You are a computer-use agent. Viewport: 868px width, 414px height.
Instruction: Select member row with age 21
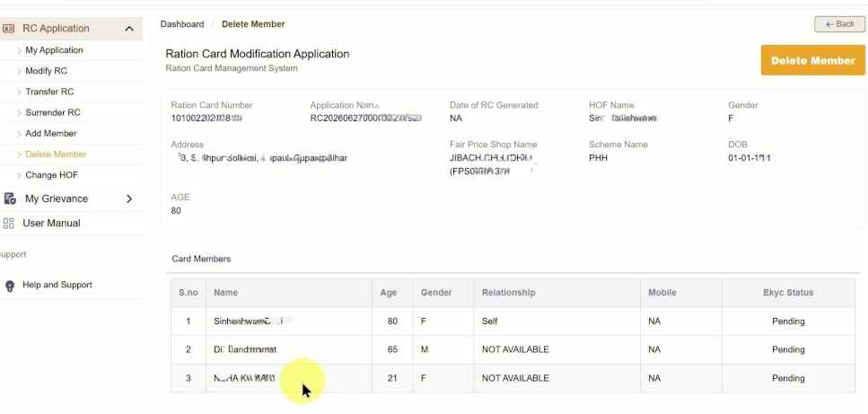click(513, 378)
